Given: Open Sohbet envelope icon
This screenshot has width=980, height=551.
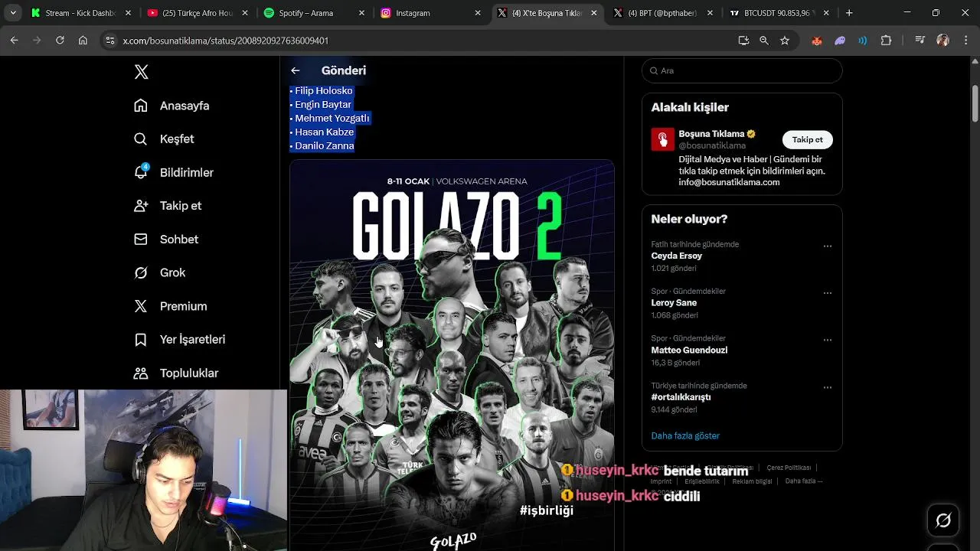Looking at the screenshot, I should click(x=141, y=239).
